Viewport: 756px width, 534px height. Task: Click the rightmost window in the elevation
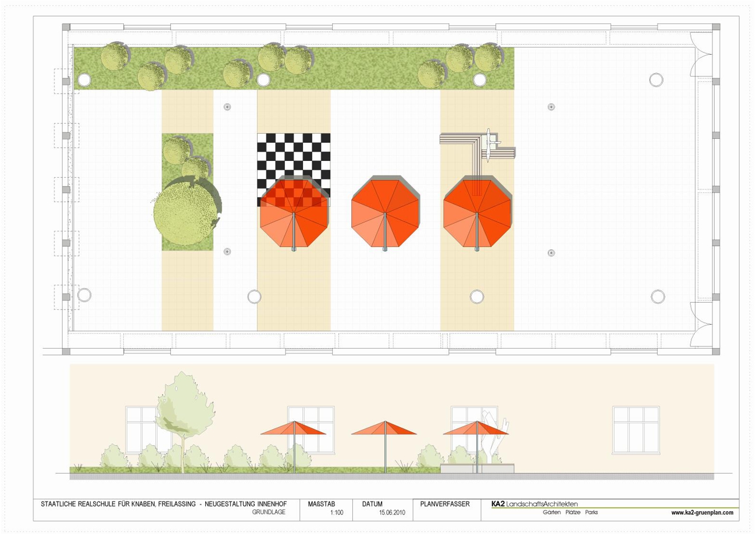click(636, 429)
